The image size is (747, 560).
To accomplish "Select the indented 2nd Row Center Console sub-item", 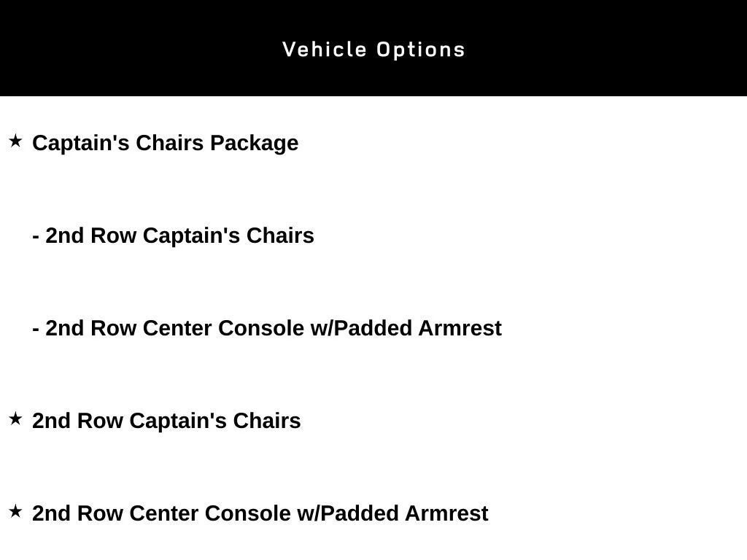I will pyautogui.click(x=267, y=329).
